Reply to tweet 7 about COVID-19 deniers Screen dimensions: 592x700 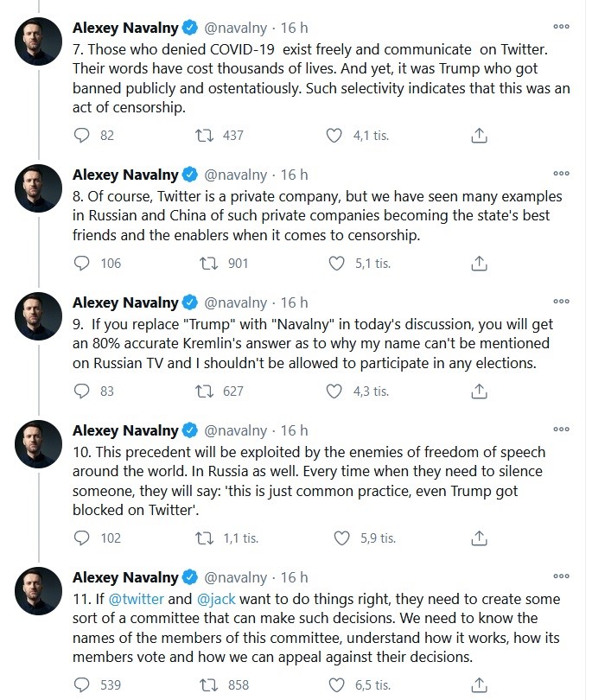tap(83, 135)
